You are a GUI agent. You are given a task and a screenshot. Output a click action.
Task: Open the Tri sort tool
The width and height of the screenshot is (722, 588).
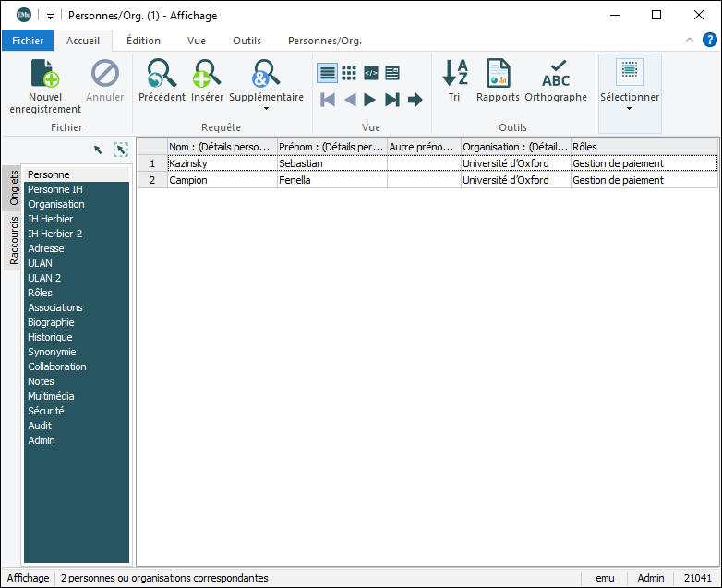(454, 74)
